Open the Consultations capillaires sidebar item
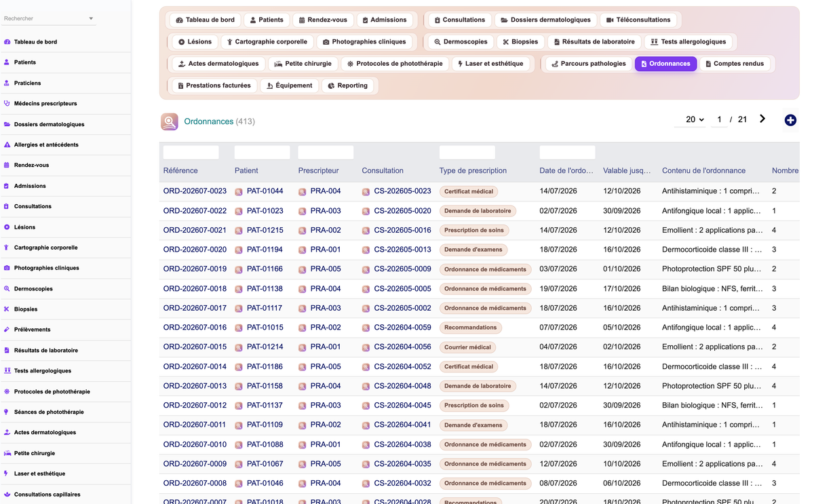 tap(47, 495)
